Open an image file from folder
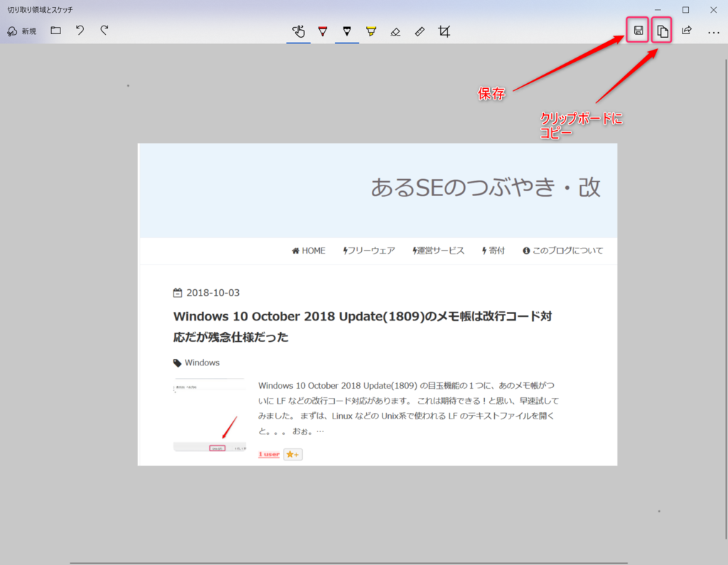 tap(55, 31)
